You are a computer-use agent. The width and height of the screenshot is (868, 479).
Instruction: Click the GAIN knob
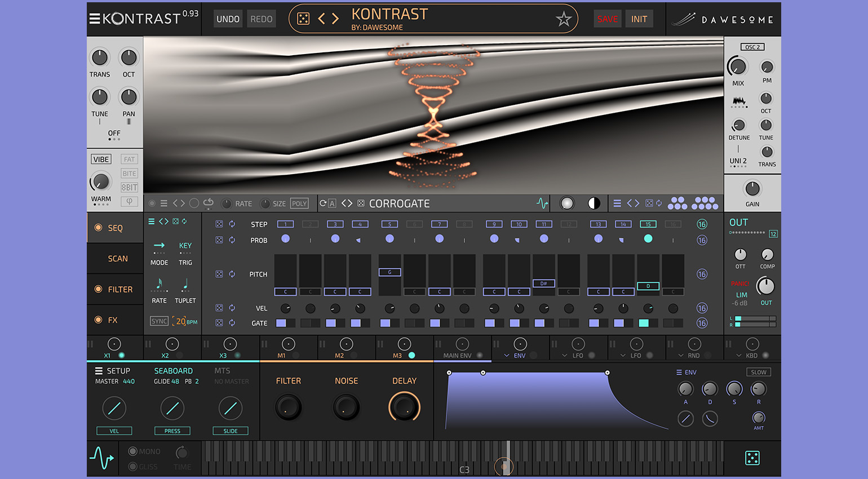click(x=752, y=189)
